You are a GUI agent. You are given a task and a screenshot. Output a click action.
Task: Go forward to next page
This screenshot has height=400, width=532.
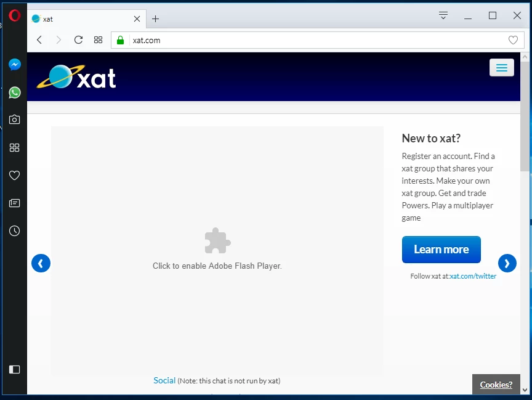pos(58,40)
